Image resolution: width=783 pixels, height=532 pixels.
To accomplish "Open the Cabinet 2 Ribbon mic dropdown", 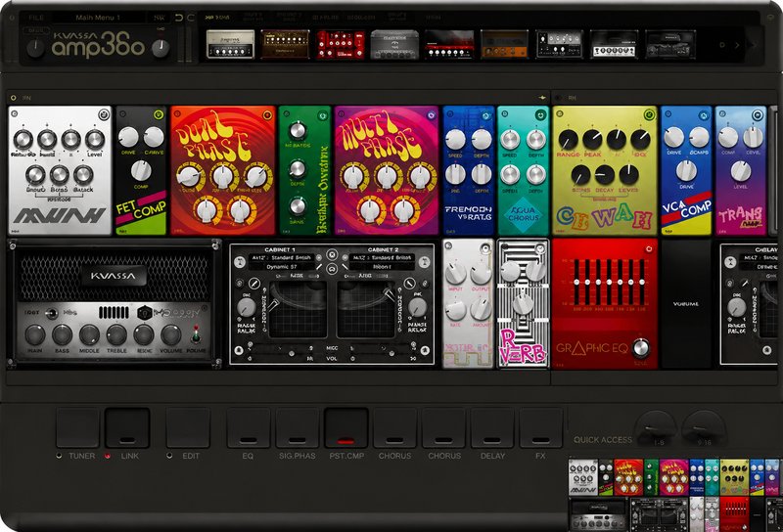I will [x=382, y=267].
